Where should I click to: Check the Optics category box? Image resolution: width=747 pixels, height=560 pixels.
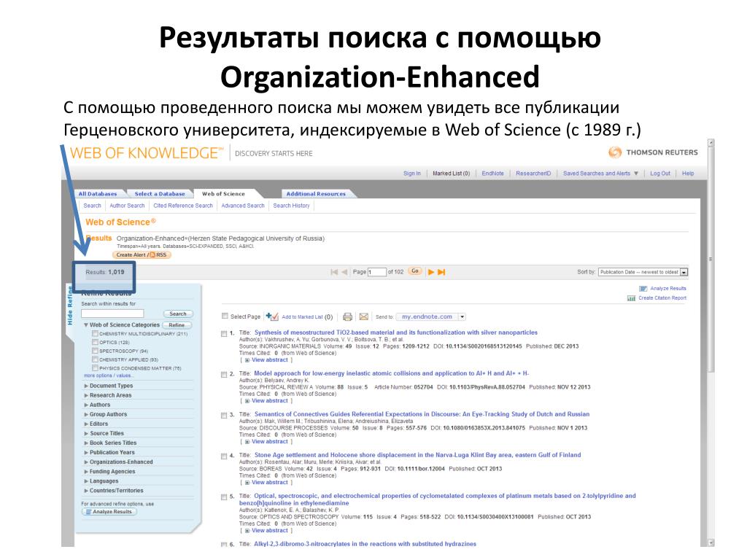tap(96, 342)
